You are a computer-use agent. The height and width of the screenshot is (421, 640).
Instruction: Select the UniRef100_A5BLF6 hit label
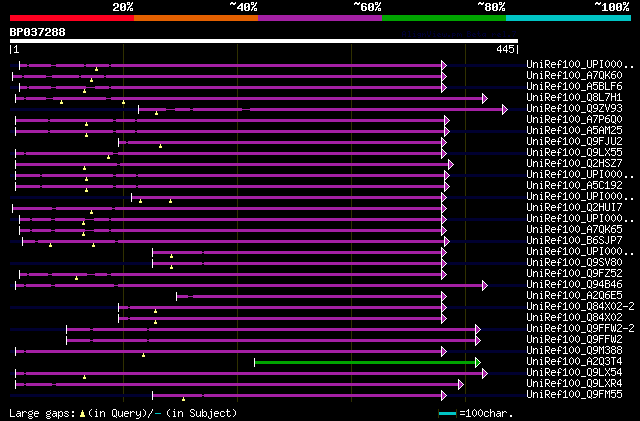(x=574, y=87)
